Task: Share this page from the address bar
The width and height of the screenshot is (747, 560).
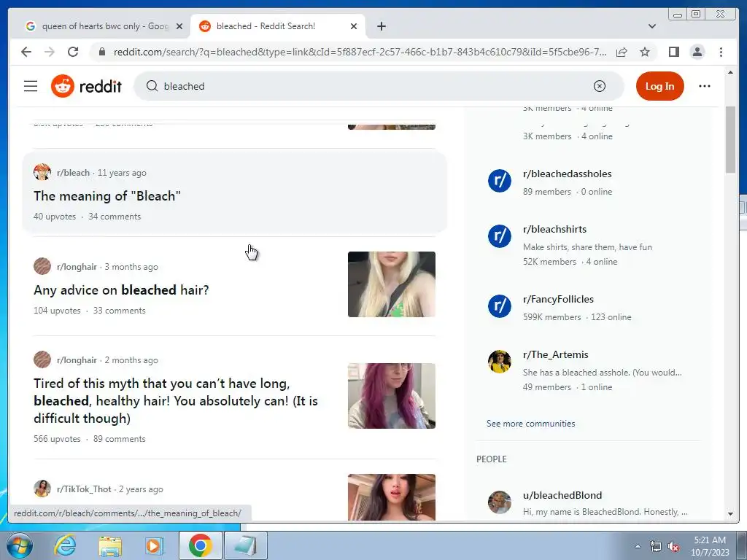Action: (x=622, y=52)
